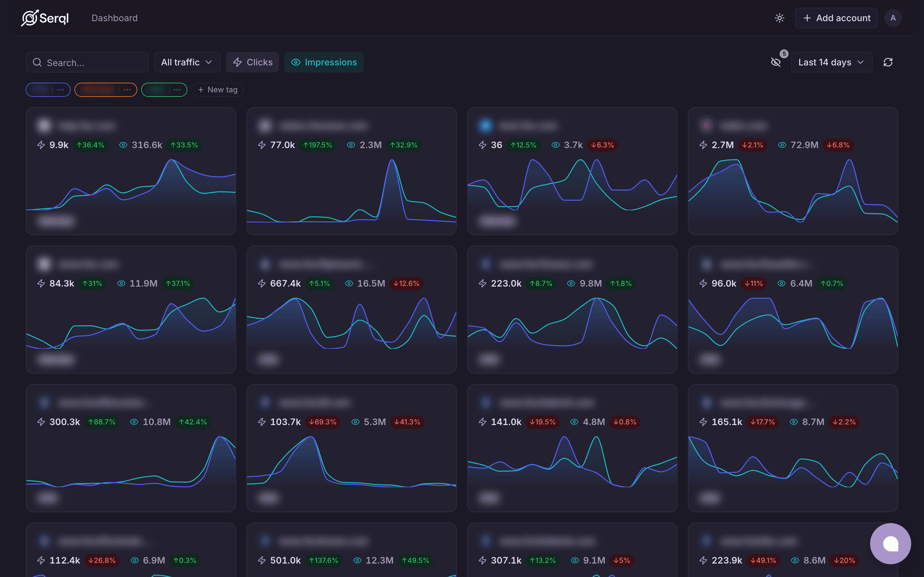Open the orange tag's options menu
Viewport: 924px width, 577px height.
click(127, 90)
